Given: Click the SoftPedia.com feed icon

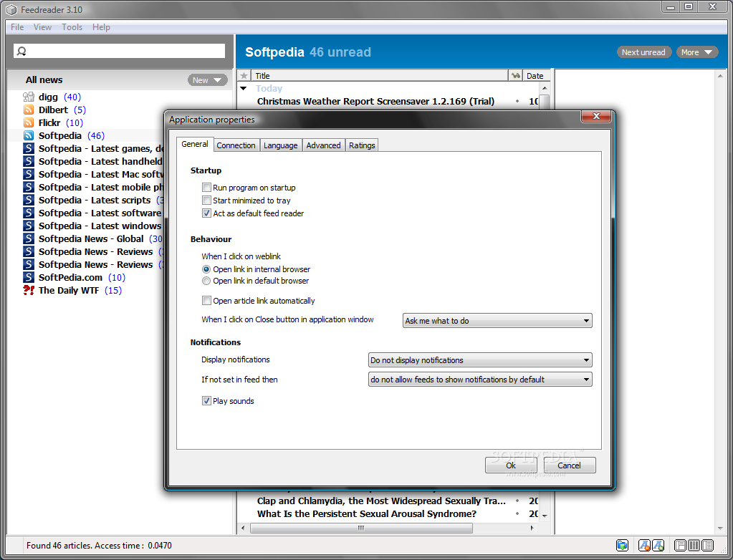Looking at the screenshot, I should coord(29,277).
